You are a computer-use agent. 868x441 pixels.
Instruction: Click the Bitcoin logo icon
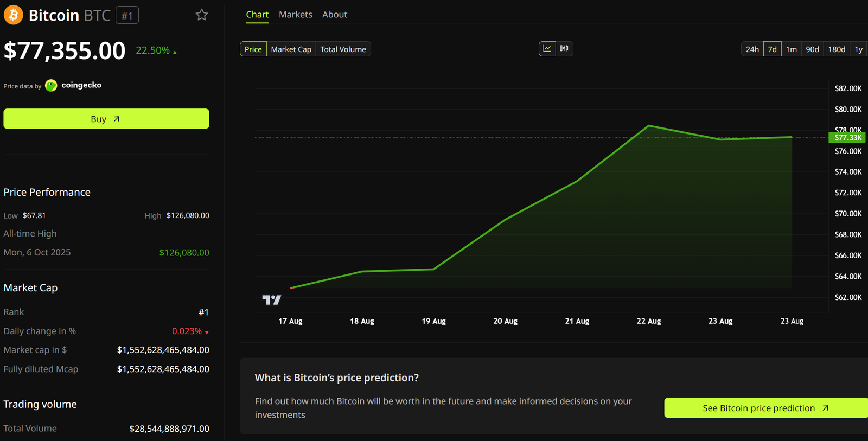coord(13,15)
